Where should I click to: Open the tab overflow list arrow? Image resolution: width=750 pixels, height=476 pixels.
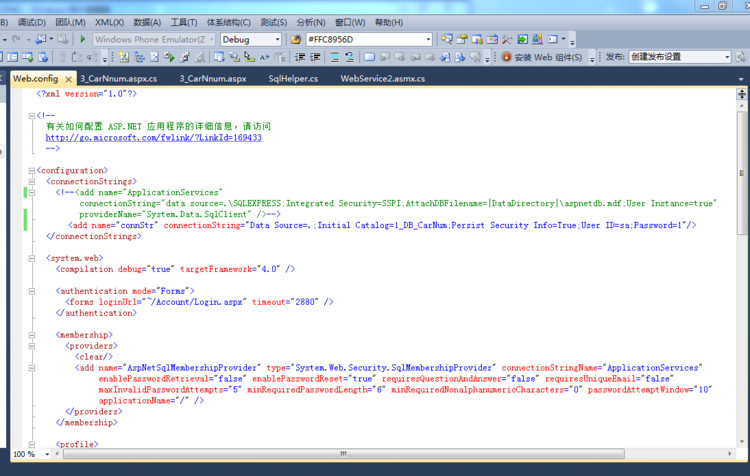(x=741, y=79)
